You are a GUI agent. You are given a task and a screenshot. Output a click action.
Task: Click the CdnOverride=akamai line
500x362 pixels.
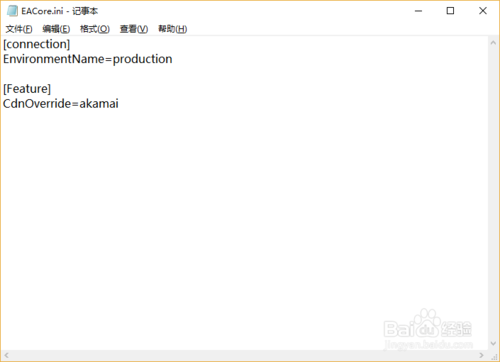tap(61, 104)
